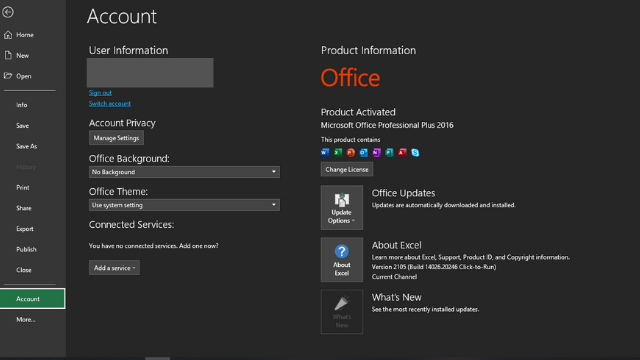
Task: Click the Sign out link
Action: [100, 93]
